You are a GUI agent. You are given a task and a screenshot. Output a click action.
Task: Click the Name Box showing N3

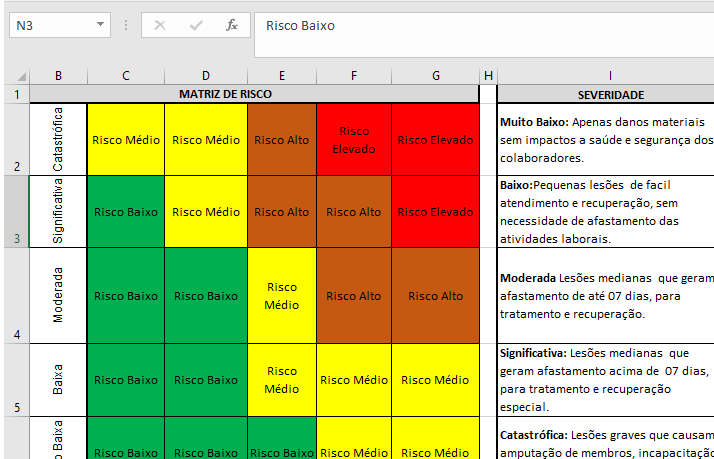point(50,25)
